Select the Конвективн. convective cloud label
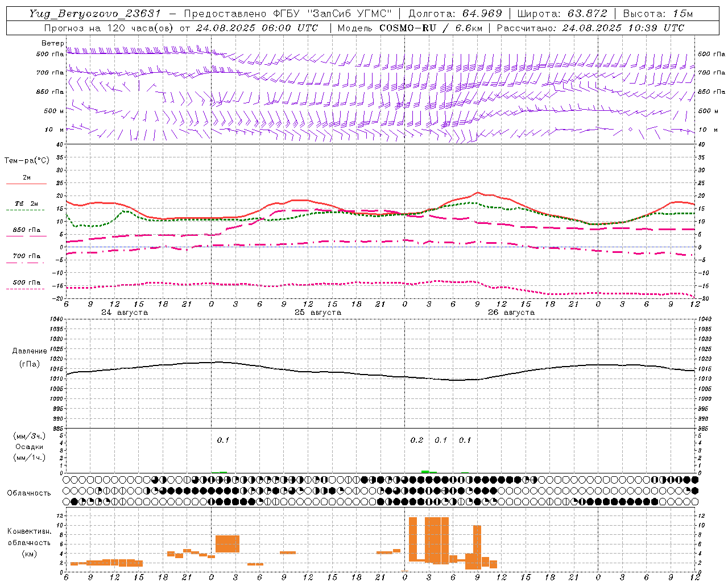 coord(29,531)
